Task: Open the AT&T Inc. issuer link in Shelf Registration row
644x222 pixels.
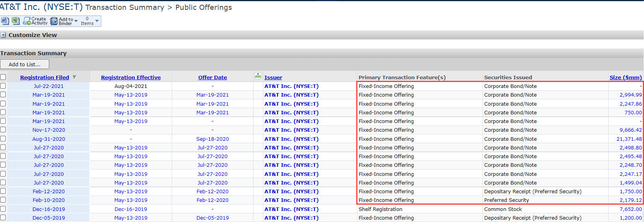Action: (291, 209)
